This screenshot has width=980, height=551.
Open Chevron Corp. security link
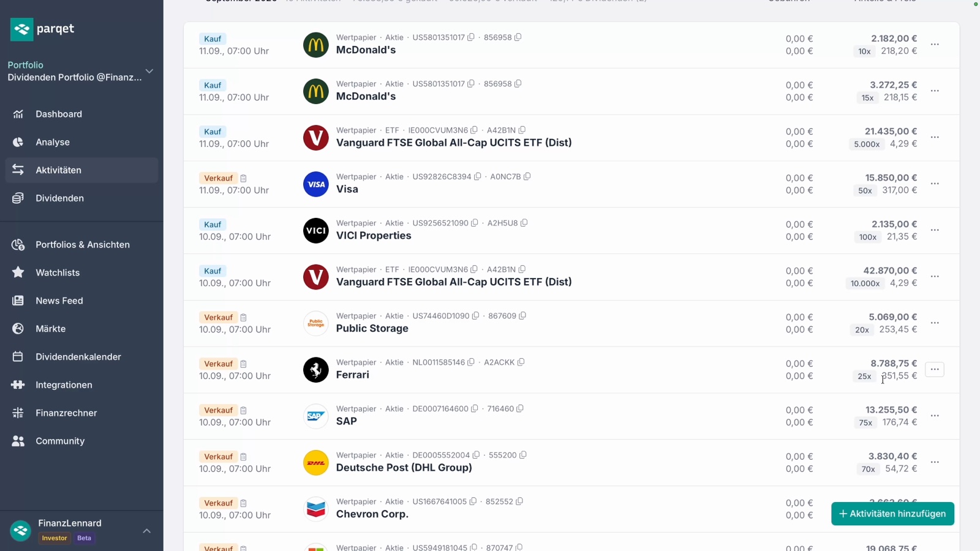[x=372, y=514]
